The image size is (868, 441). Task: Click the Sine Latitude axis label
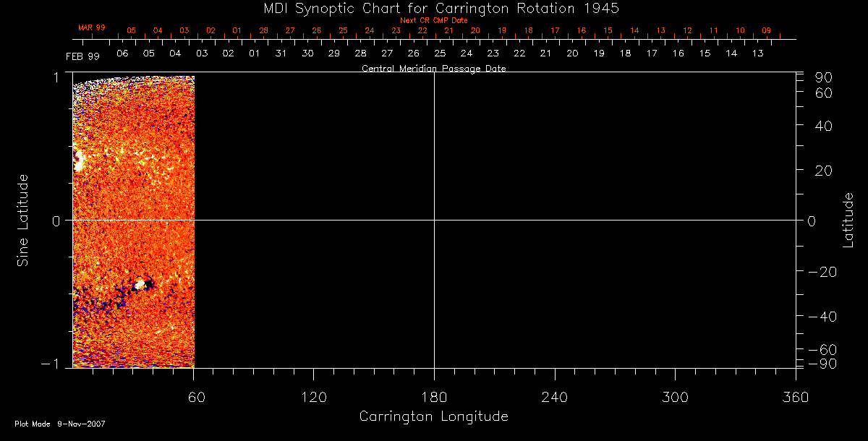pos(23,220)
